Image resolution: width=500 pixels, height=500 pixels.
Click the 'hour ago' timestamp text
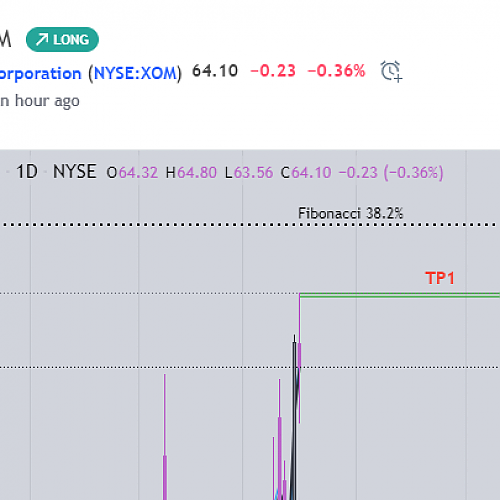point(47,101)
